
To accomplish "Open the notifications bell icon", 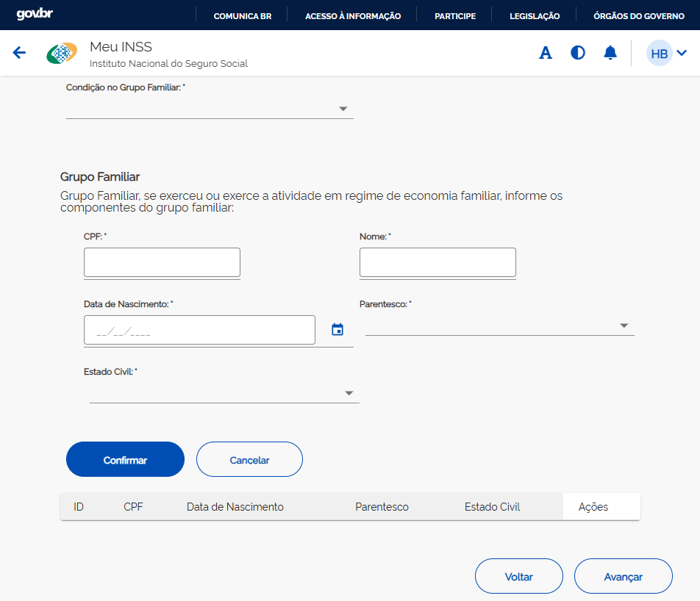I will click(x=610, y=53).
